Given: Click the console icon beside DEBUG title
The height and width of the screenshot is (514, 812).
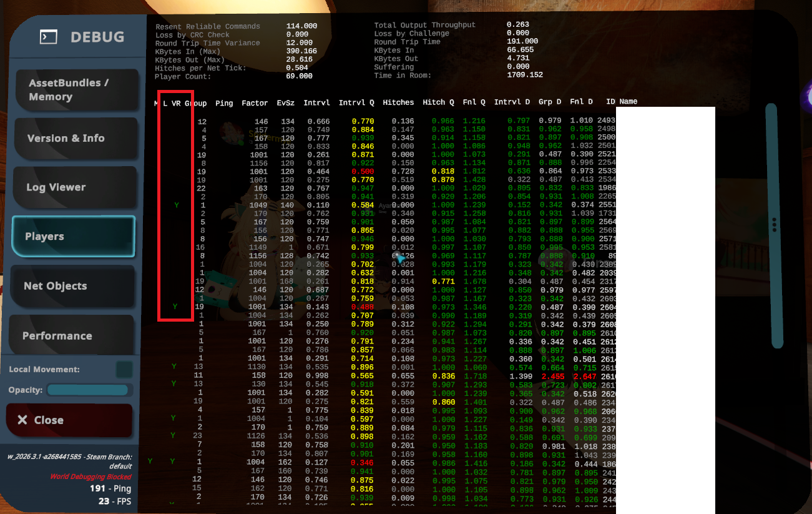Looking at the screenshot, I should [x=49, y=37].
